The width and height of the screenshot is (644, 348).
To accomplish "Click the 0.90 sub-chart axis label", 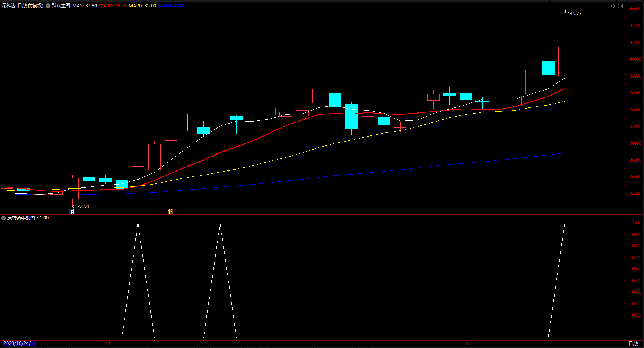I will [x=637, y=235].
